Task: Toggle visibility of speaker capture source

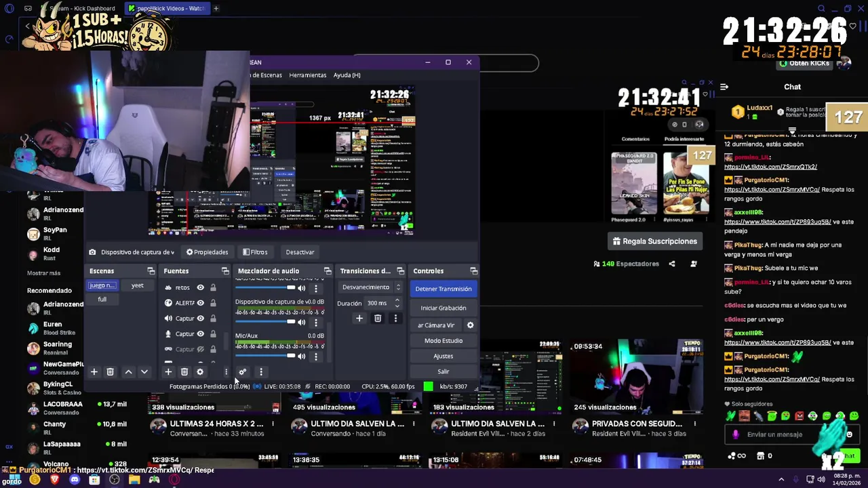Action: click(200, 319)
